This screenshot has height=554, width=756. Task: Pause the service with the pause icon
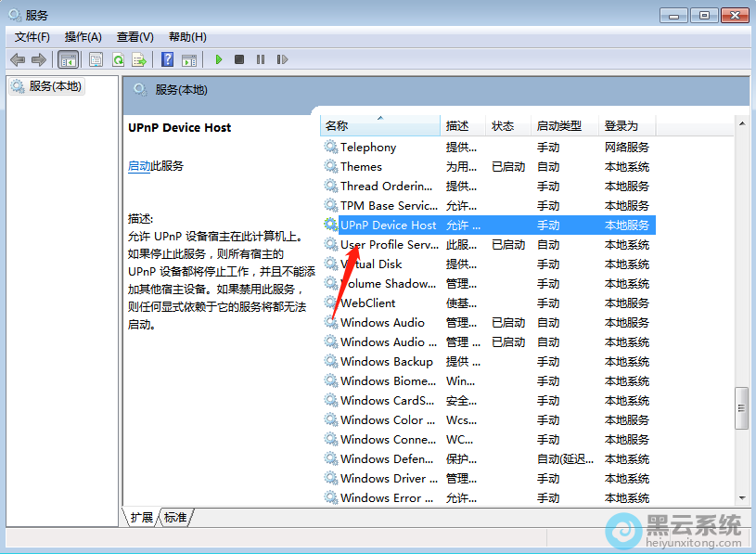click(261, 59)
